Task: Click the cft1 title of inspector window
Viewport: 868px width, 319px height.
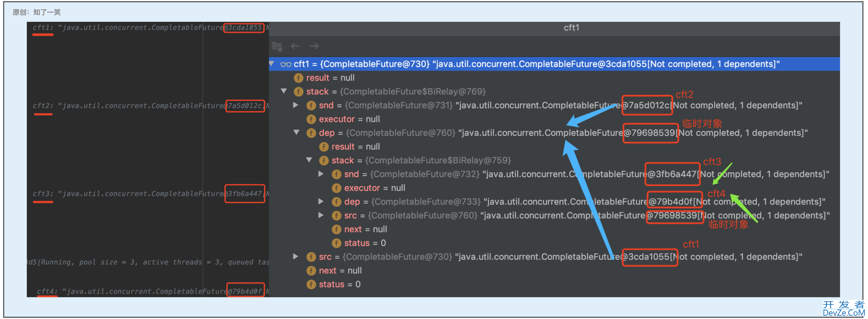Action: pyautogui.click(x=571, y=28)
